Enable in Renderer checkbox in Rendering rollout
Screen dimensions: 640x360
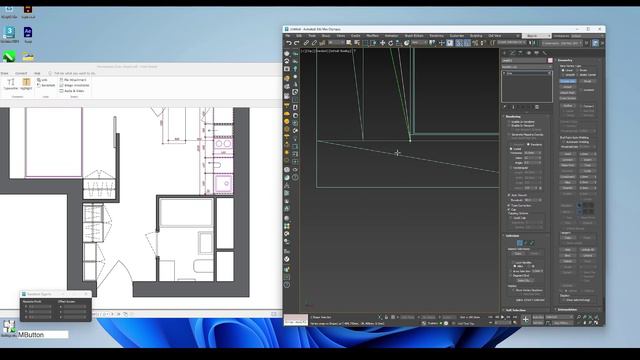pyautogui.click(x=509, y=122)
